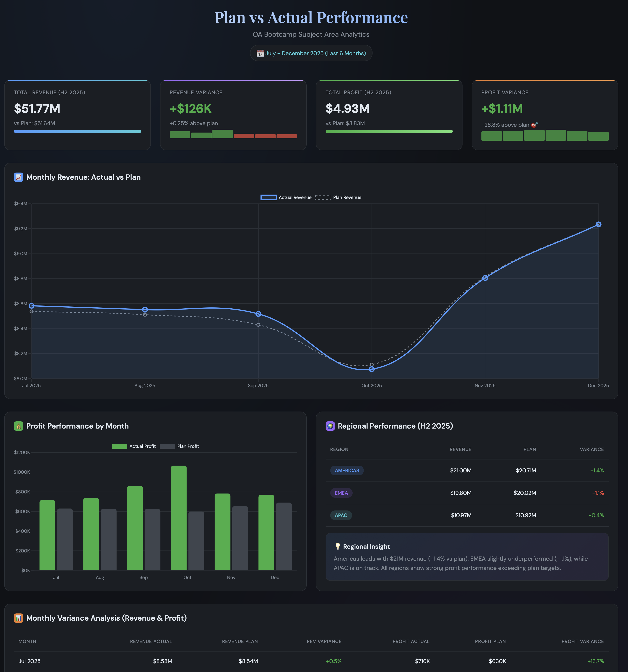Toggle Actual Revenue legend item
The height and width of the screenshot is (672, 628).
point(286,197)
